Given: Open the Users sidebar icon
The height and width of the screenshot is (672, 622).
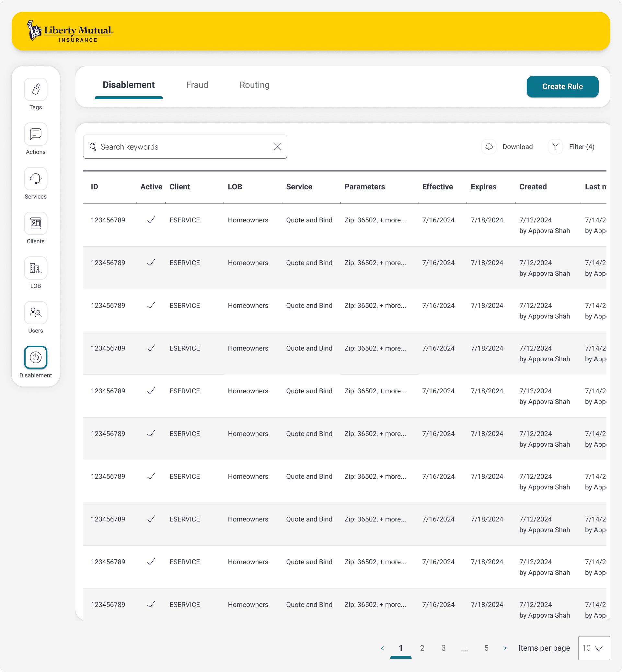Looking at the screenshot, I should pyautogui.click(x=36, y=313).
